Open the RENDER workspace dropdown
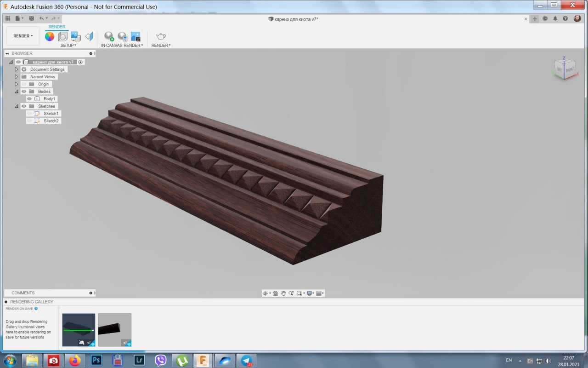The height and width of the screenshot is (368, 588). click(x=23, y=36)
